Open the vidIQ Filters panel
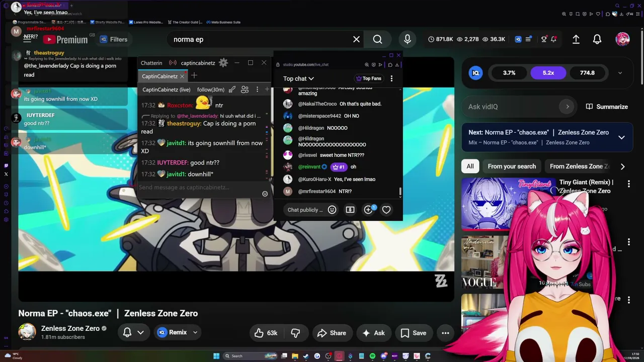 pos(114,39)
